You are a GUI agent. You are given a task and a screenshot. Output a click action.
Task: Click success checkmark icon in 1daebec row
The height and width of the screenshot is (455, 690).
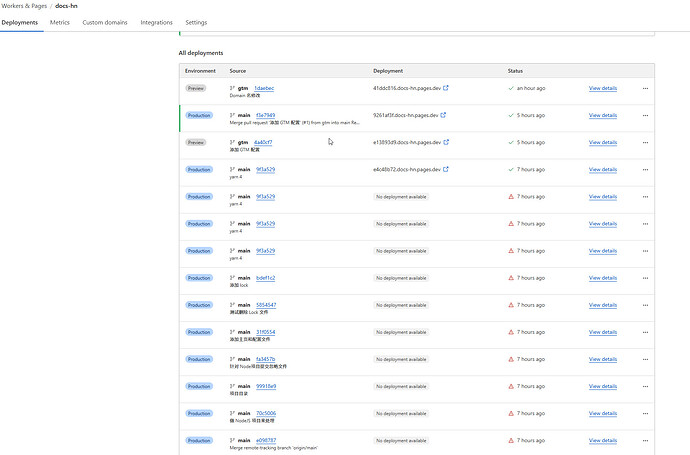click(511, 88)
